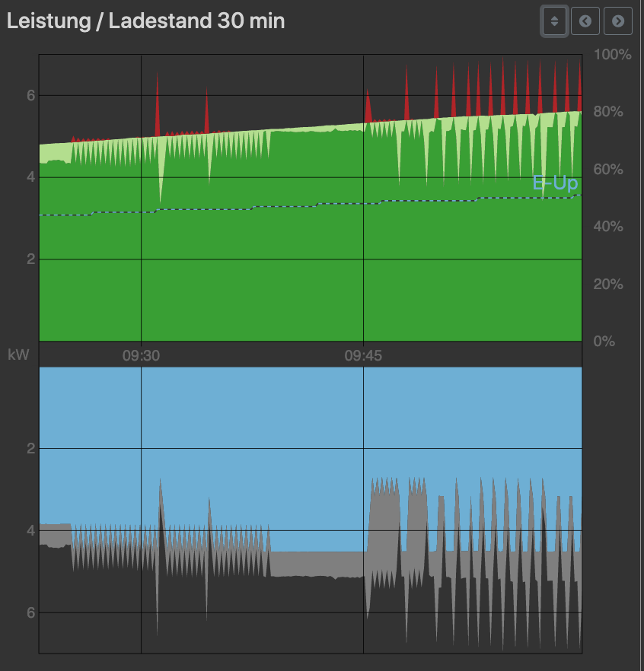This screenshot has width=644, height=671.
Task: Open the time range up/down selector
Action: point(554,21)
